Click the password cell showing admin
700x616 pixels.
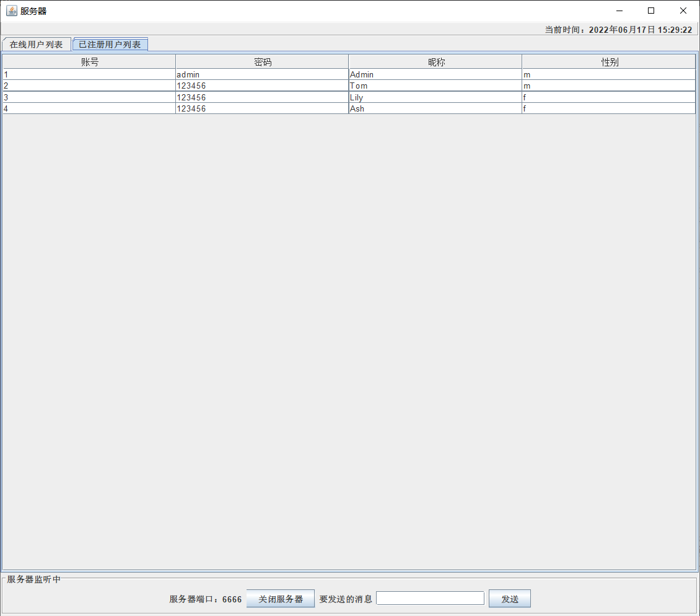pyautogui.click(x=261, y=74)
